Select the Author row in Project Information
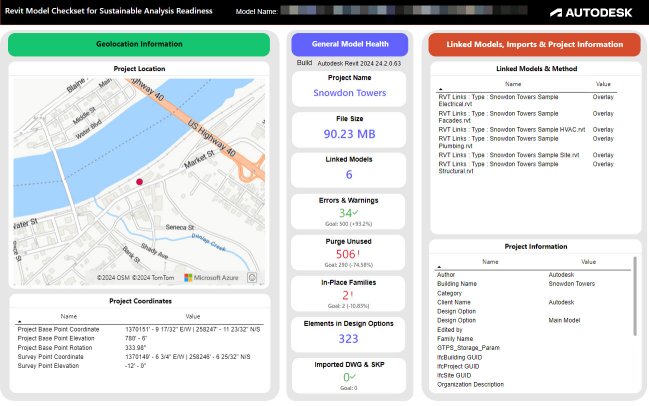The height and width of the screenshot is (406, 649). click(533, 275)
